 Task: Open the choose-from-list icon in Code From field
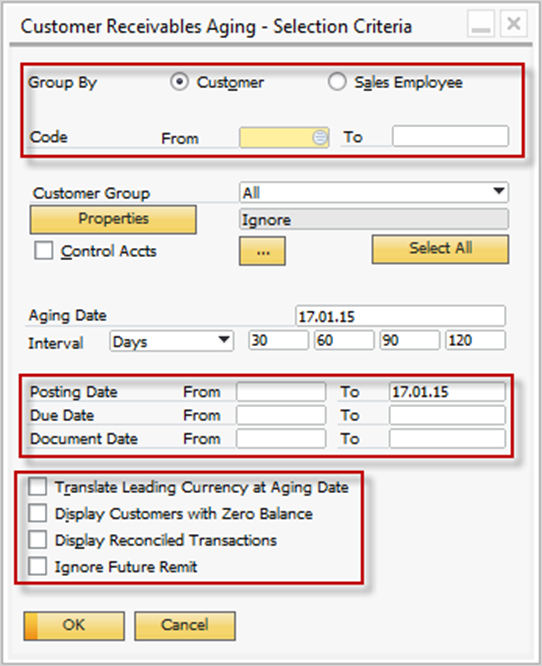319,137
